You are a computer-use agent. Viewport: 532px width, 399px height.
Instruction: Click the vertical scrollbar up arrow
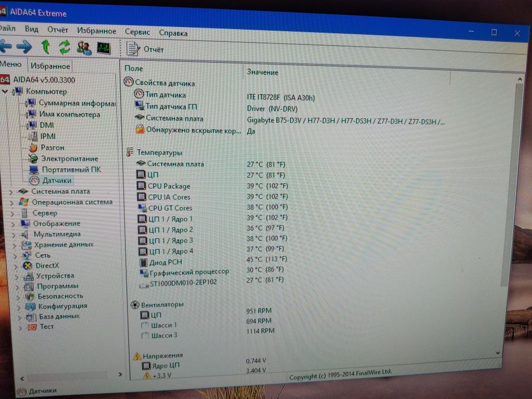pos(520,79)
